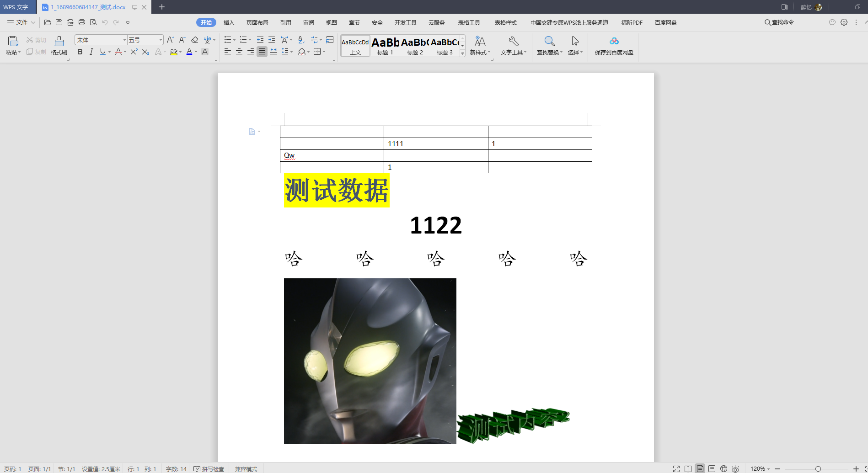The height and width of the screenshot is (473, 868).
Task: Enable eye protection mode icon
Action: pyautogui.click(x=735, y=469)
